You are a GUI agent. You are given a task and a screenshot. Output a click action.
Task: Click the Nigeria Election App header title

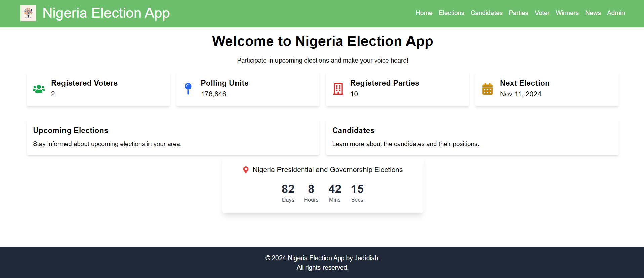pos(106,13)
